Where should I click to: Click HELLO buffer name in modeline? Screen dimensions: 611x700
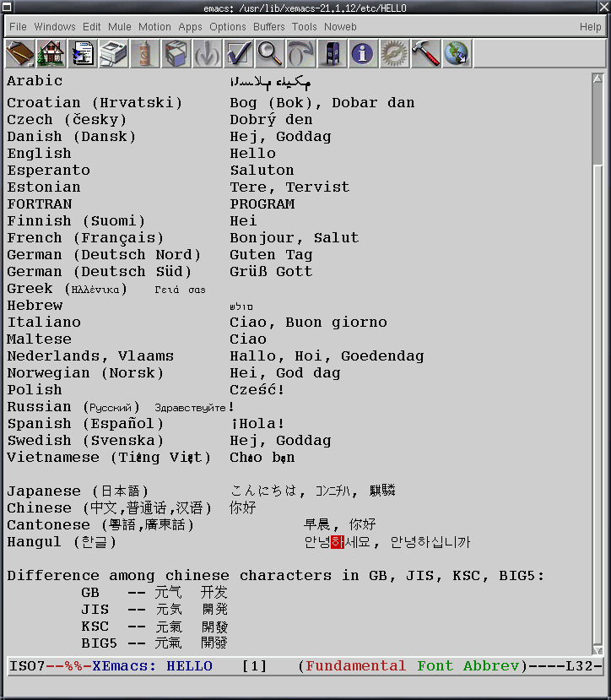[189, 666]
